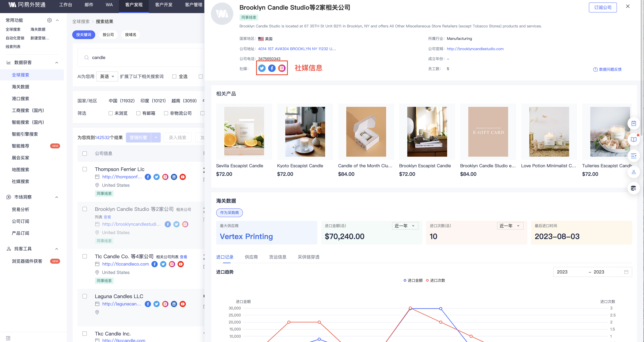Collapse the 找客工具 section
The height and width of the screenshot is (342, 644).
[57, 249]
